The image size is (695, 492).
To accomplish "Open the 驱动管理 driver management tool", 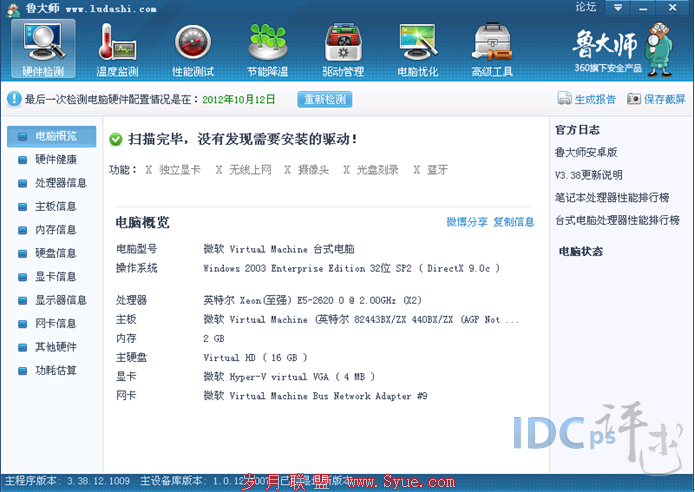I will (343, 50).
